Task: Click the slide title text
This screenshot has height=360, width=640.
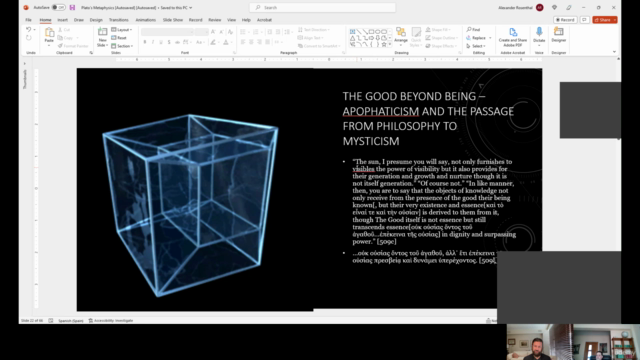Action: coord(428,118)
